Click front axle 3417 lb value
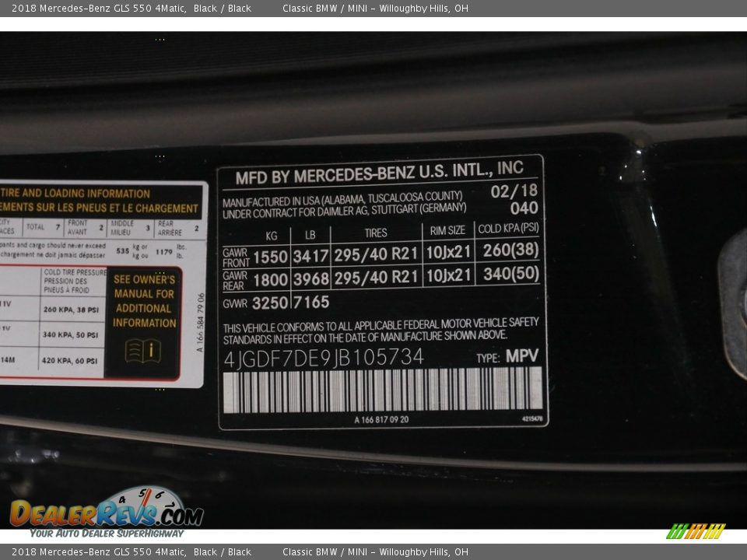The width and height of the screenshot is (747, 560). click(x=310, y=256)
